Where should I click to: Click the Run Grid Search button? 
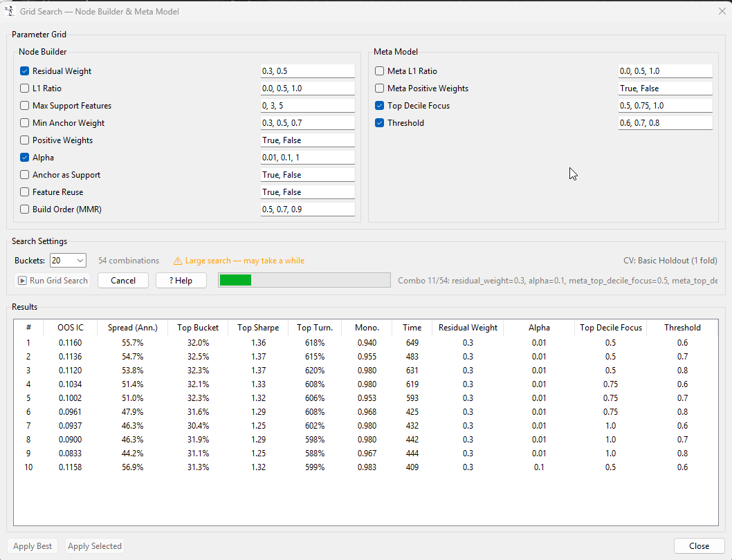53,281
